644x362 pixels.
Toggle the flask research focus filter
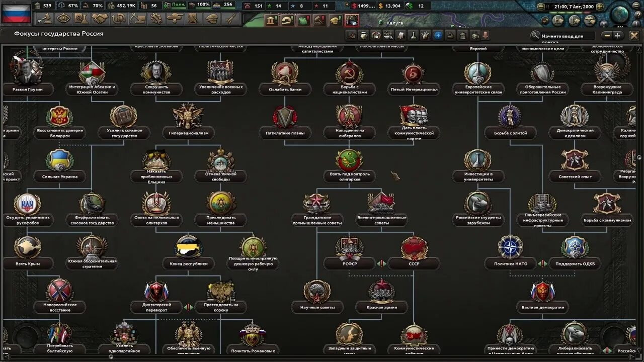coord(414,36)
